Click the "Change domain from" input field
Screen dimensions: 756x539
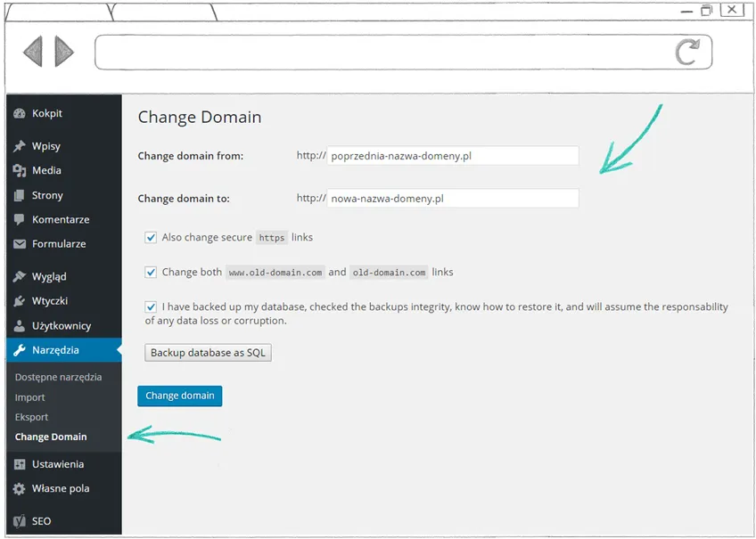click(x=453, y=156)
